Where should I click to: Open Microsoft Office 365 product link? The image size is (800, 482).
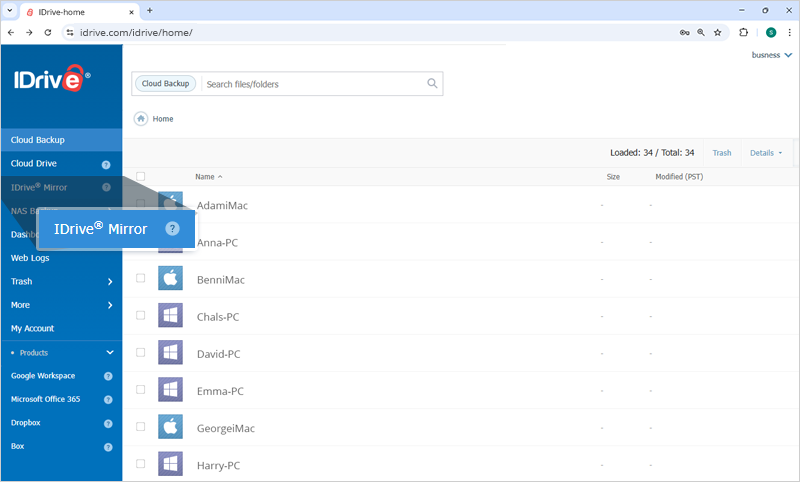[x=45, y=399]
